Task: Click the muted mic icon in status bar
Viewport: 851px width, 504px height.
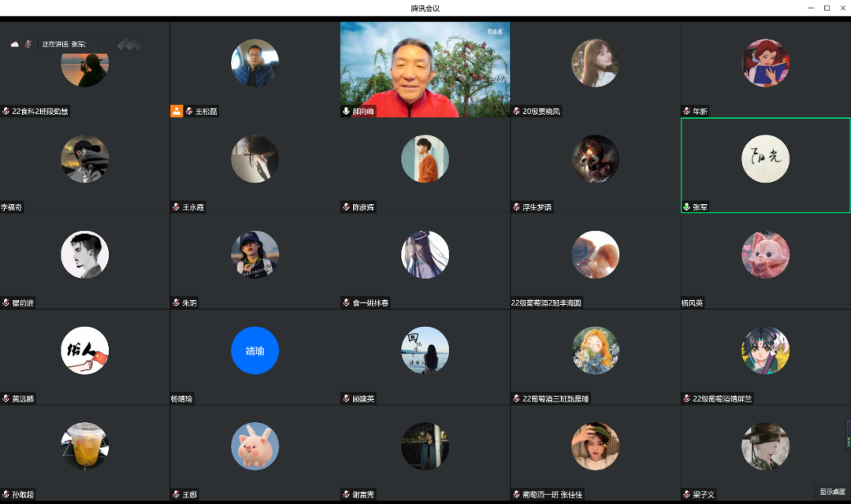Action: [x=28, y=44]
